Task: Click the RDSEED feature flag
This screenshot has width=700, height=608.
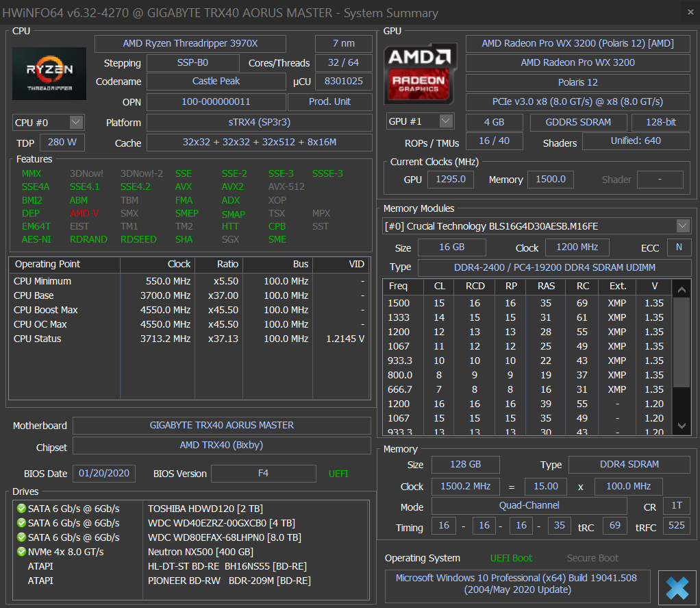Action: (138, 239)
